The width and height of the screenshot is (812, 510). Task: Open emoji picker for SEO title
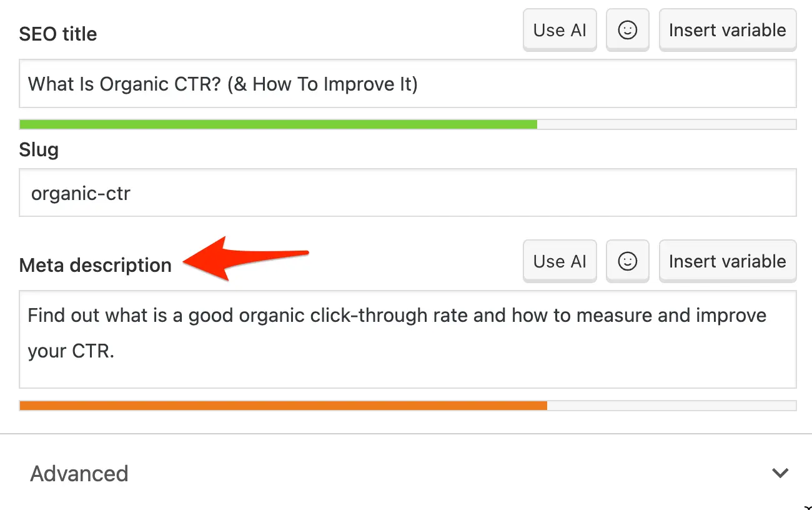tap(627, 30)
